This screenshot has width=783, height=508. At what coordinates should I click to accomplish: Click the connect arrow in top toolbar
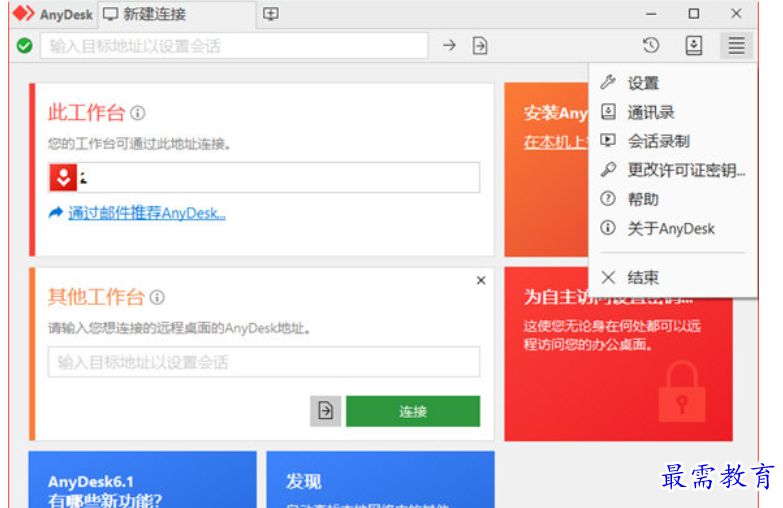pos(449,45)
